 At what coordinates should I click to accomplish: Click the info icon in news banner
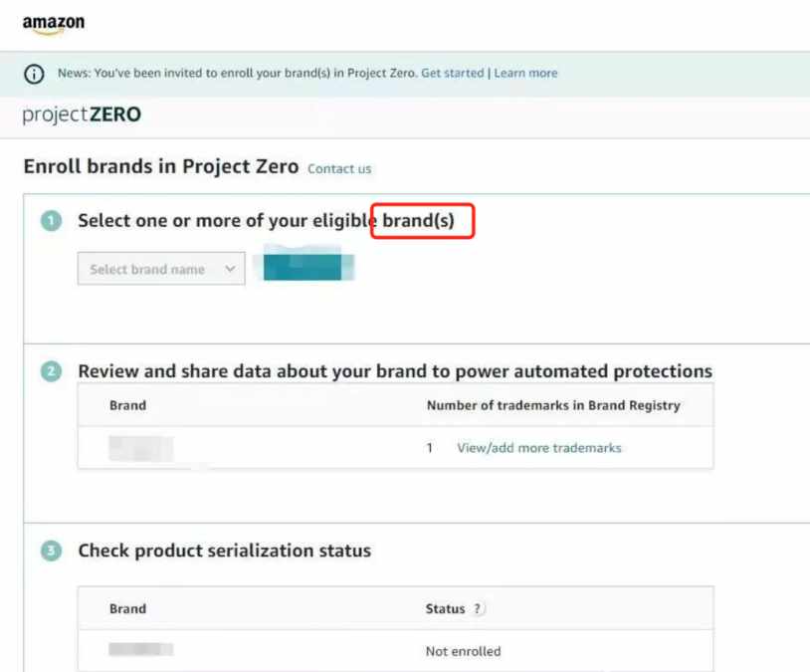point(34,74)
